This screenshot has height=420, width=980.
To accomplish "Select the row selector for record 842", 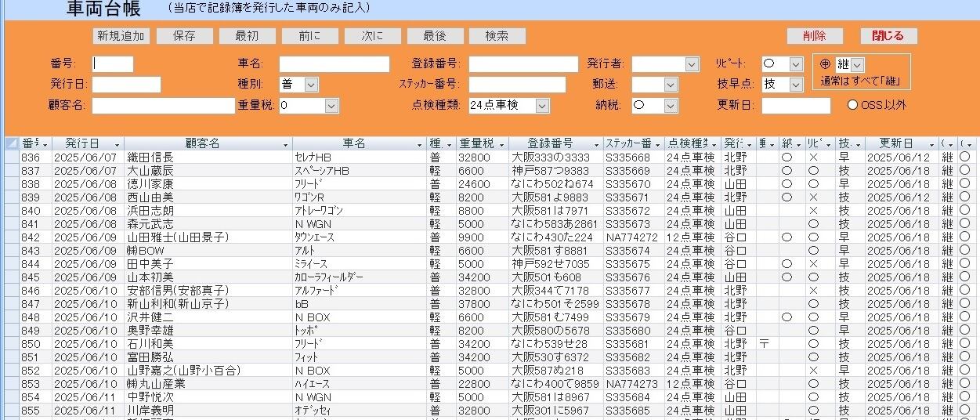I will point(12,237).
